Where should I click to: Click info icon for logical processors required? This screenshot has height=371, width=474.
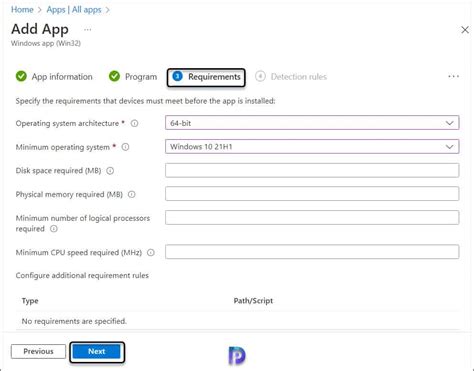coord(54,229)
